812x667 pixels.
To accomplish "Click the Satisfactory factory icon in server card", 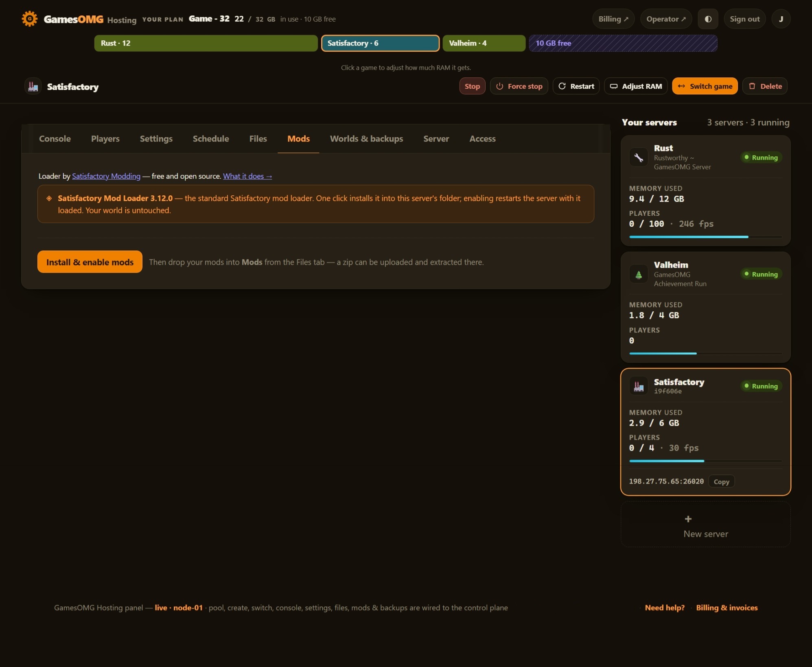I will click(x=638, y=386).
